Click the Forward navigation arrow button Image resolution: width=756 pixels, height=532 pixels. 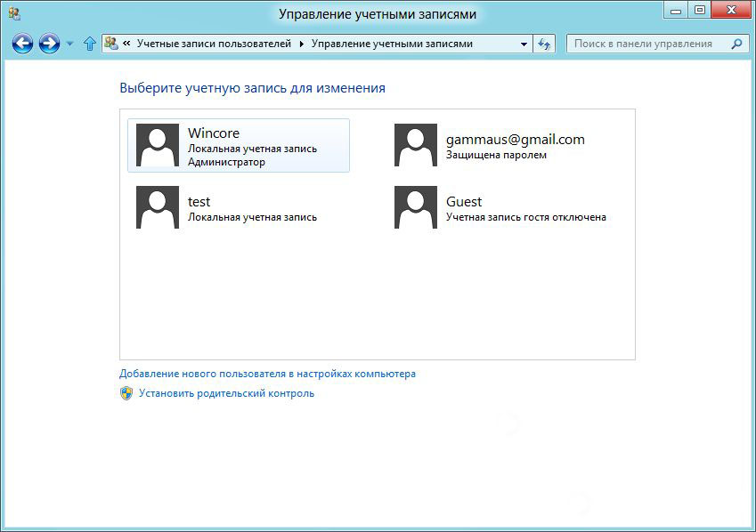pos(49,44)
